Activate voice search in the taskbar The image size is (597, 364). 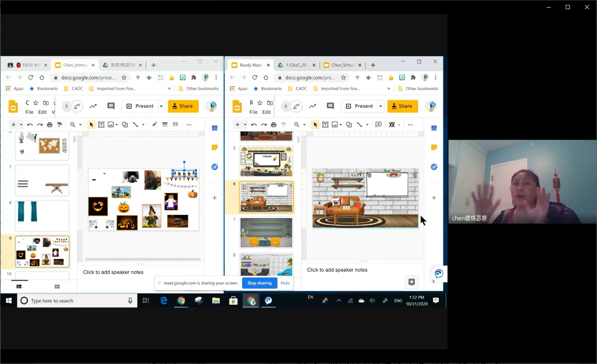130,301
